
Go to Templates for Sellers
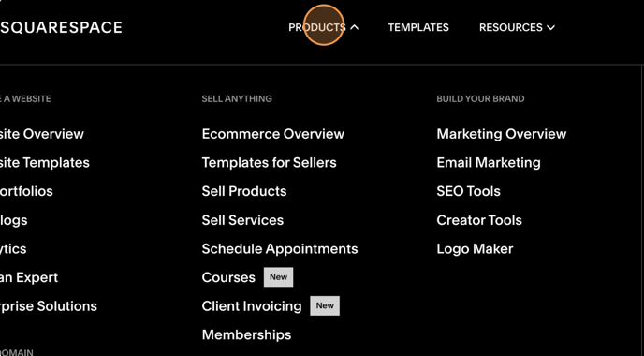[x=269, y=163]
